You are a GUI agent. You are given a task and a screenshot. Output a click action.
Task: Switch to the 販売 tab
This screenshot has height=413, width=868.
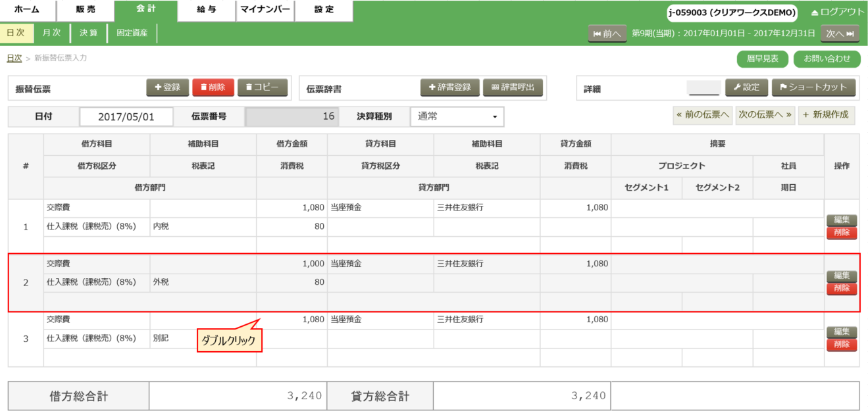(x=85, y=10)
